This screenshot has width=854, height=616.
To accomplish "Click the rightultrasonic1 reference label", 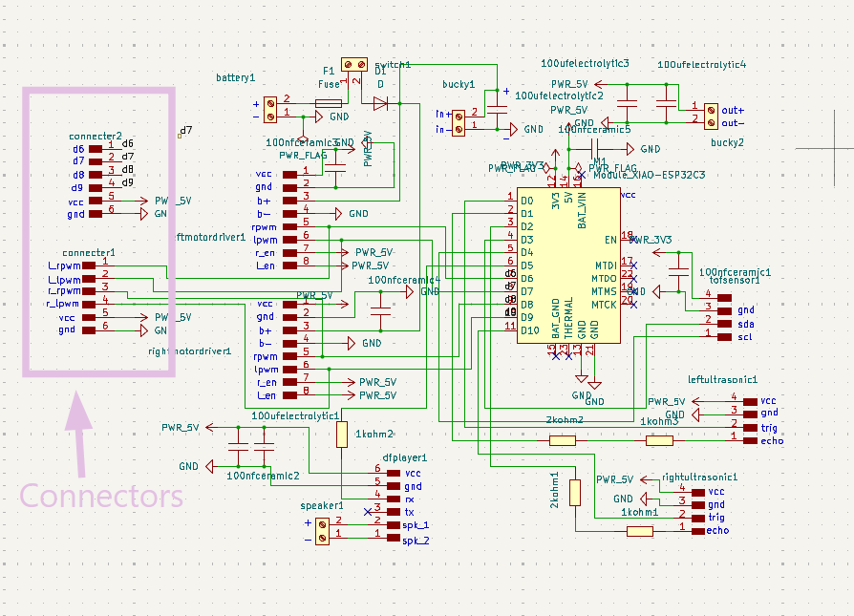I will coord(700,478).
